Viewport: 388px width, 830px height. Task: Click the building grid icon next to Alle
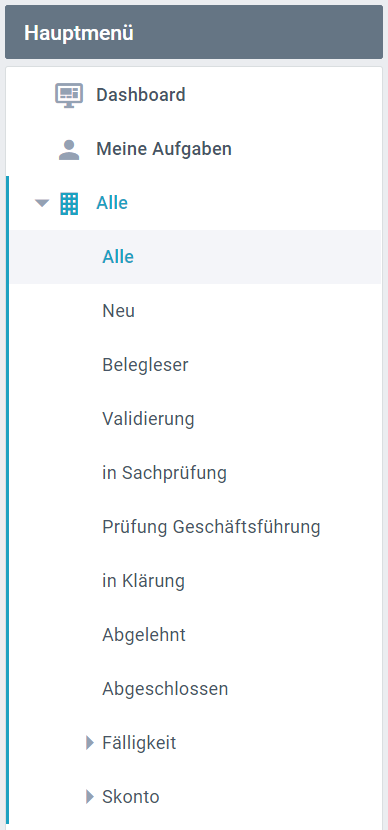(x=69, y=204)
